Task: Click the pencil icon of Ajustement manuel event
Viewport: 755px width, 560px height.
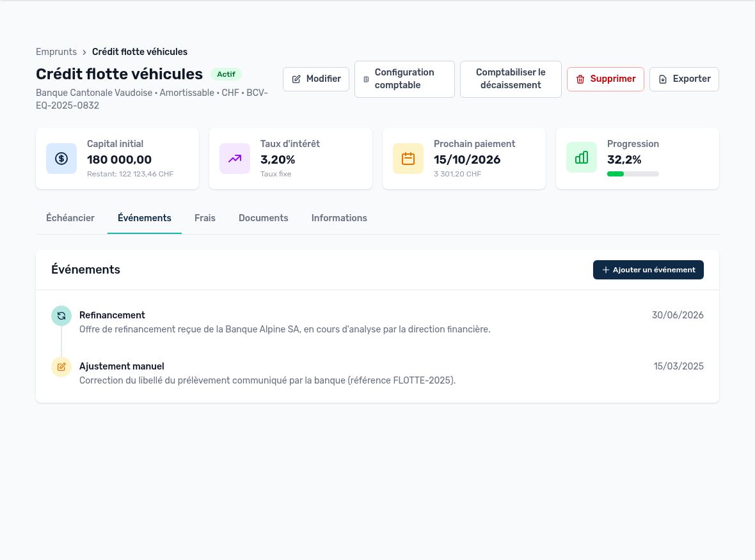Action: (x=61, y=366)
